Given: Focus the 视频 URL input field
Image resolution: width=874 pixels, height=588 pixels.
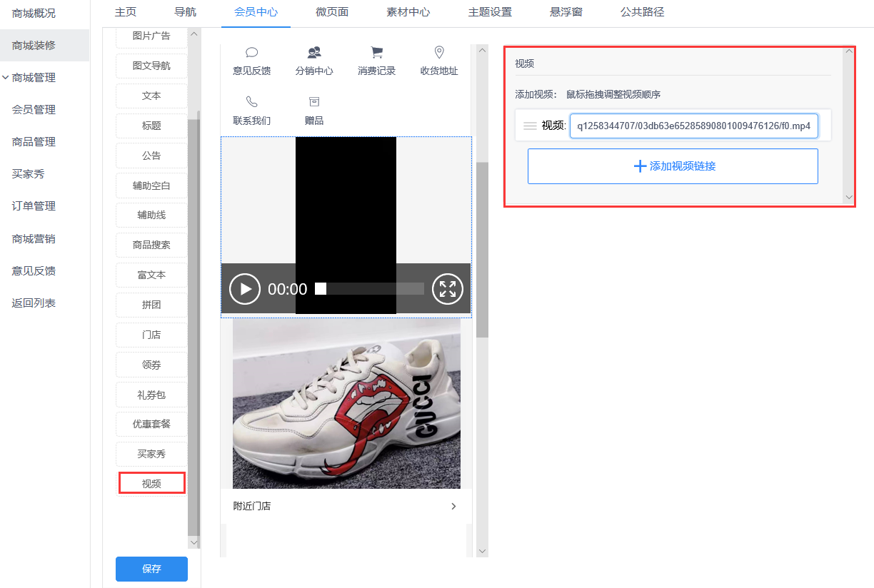Looking at the screenshot, I should click(x=694, y=126).
